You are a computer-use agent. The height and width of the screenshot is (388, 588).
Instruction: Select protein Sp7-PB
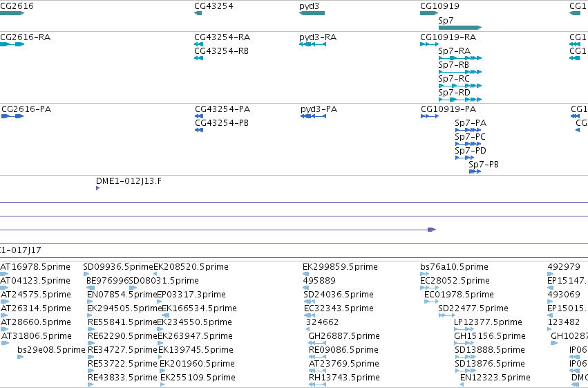coord(475,172)
